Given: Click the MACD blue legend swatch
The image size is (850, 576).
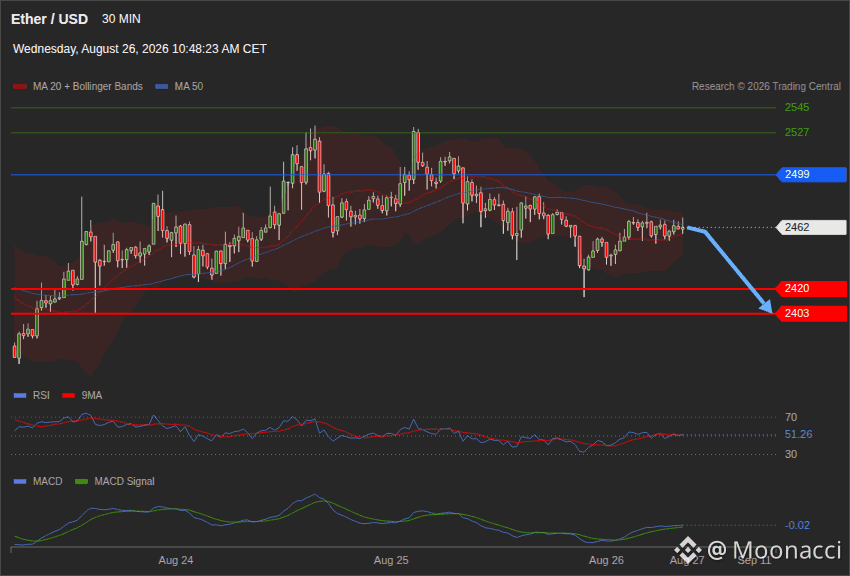Looking at the screenshot, I should pos(20,481).
